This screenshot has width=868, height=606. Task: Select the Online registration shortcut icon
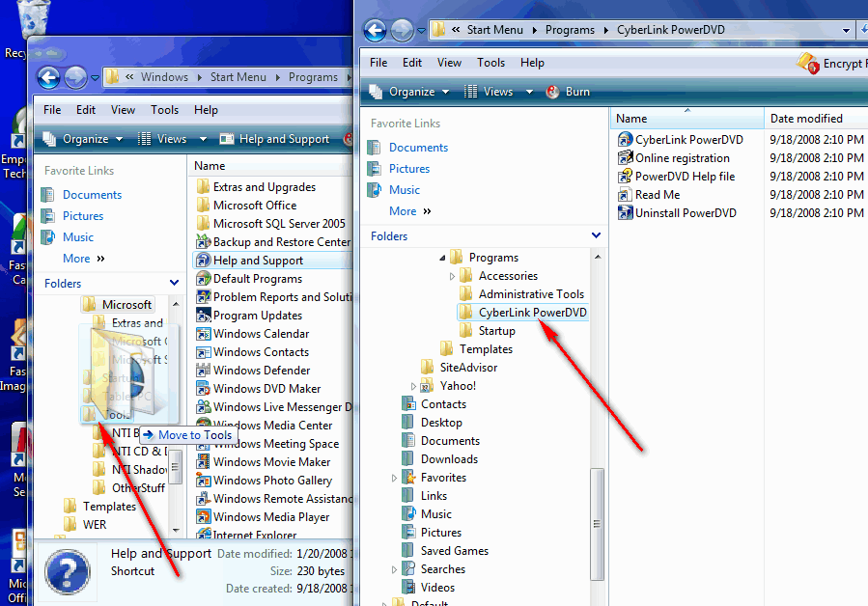(x=625, y=157)
